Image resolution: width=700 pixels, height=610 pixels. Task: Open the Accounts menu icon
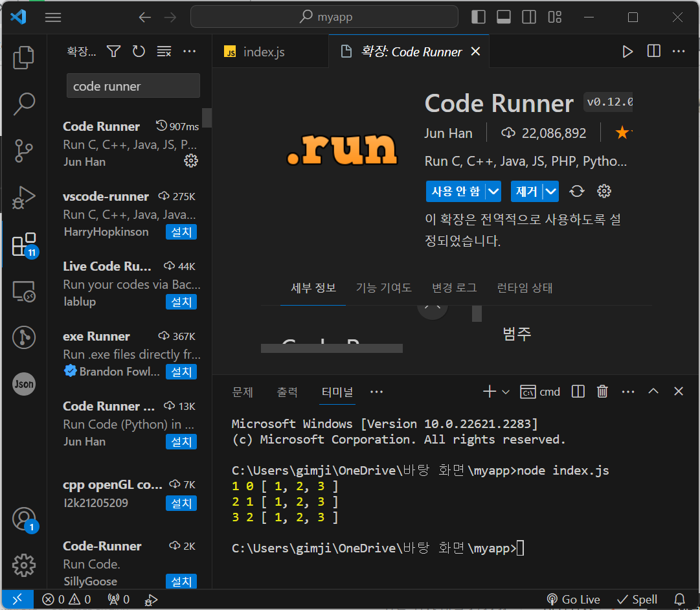click(x=25, y=519)
